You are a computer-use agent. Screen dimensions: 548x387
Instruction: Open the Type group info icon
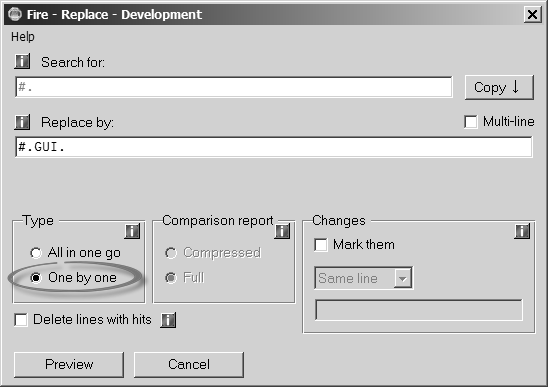coord(132,231)
